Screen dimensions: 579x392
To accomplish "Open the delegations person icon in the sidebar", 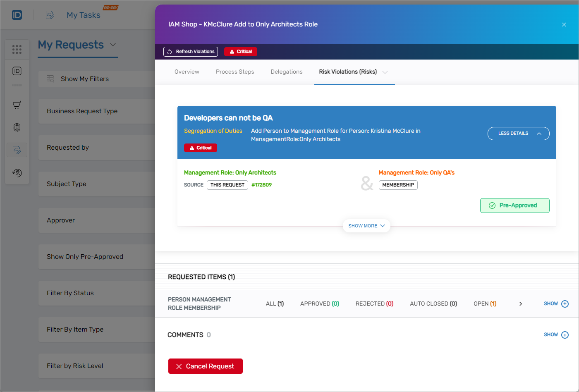I will (x=17, y=173).
